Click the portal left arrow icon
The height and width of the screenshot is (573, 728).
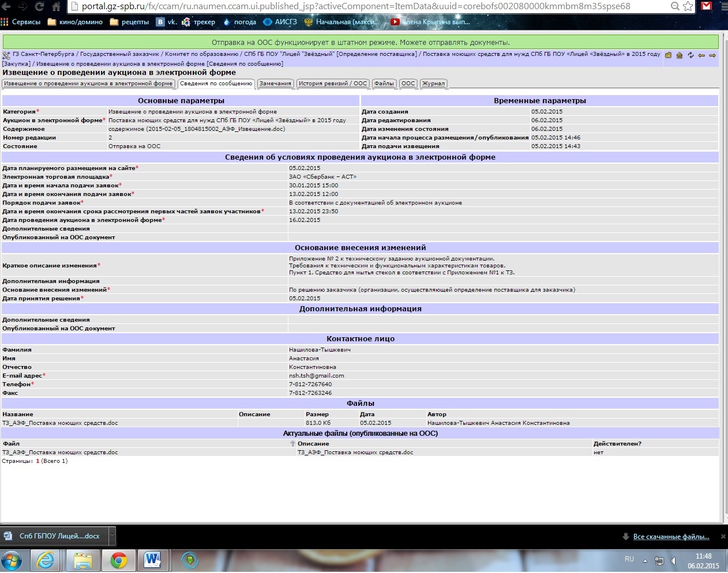[701, 55]
